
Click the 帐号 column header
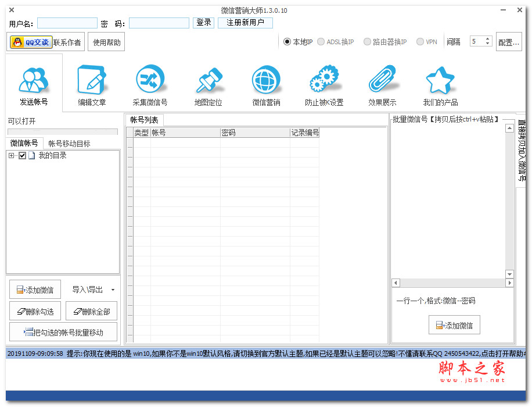point(186,133)
